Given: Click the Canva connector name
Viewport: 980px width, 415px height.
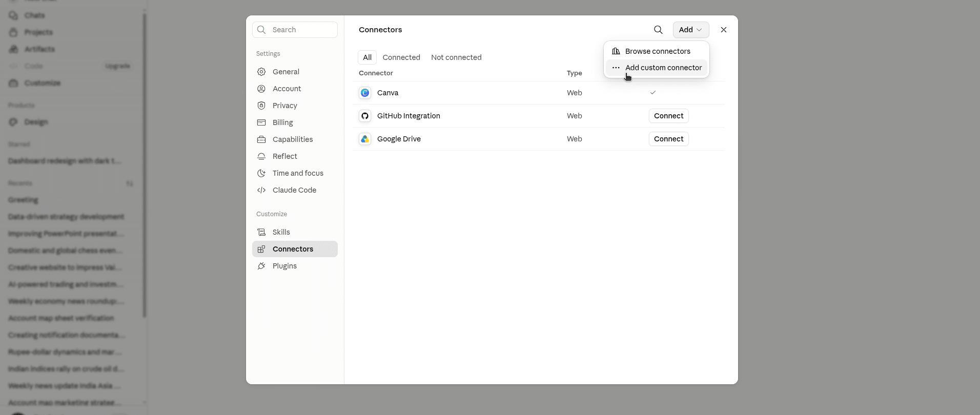Looking at the screenshot, I should tap(387, 93).
